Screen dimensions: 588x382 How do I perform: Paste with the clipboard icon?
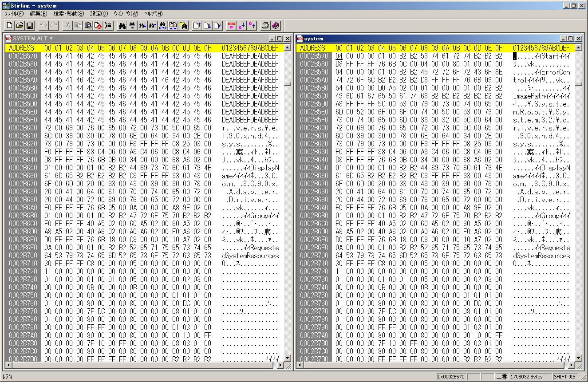coord(88,25)
